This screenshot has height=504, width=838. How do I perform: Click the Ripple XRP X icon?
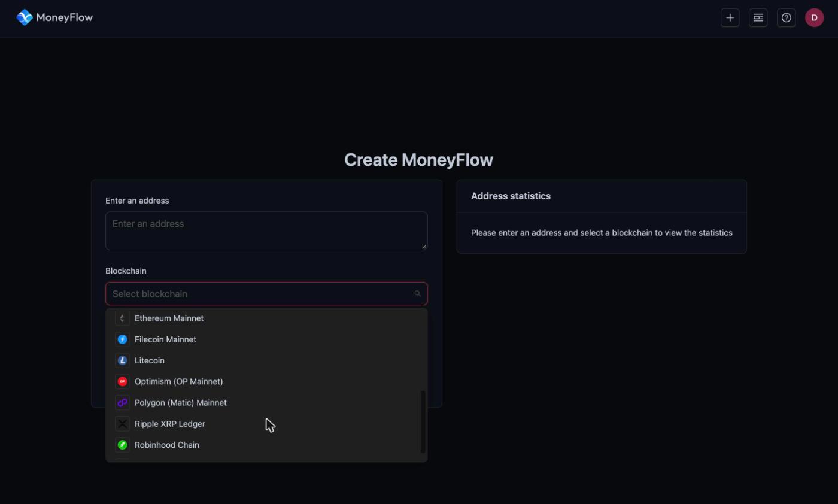pyautogui.click(x=122, y=424)
